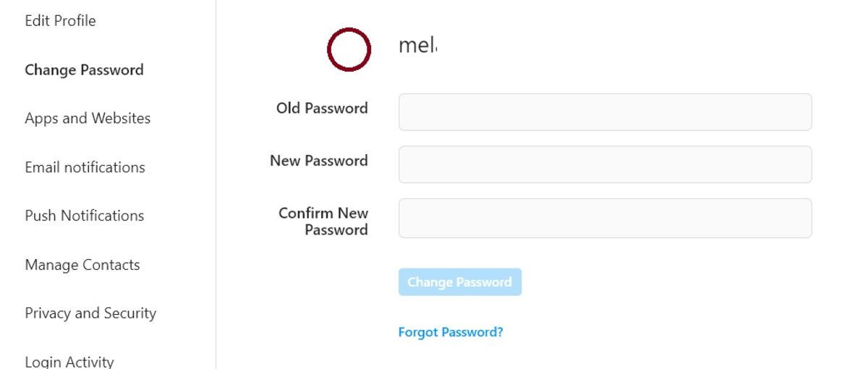Click the New Password field label
This screenshot has width=868, height=369.
(318, 161)
